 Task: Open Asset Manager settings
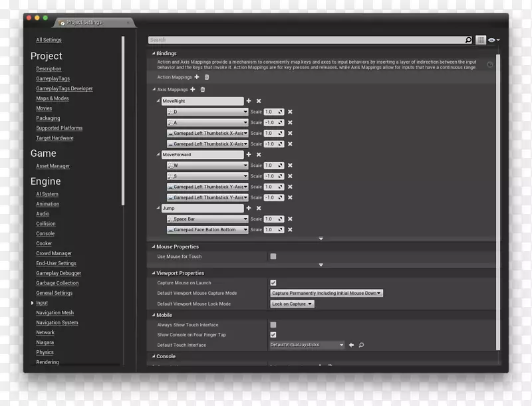pos(53,165)
